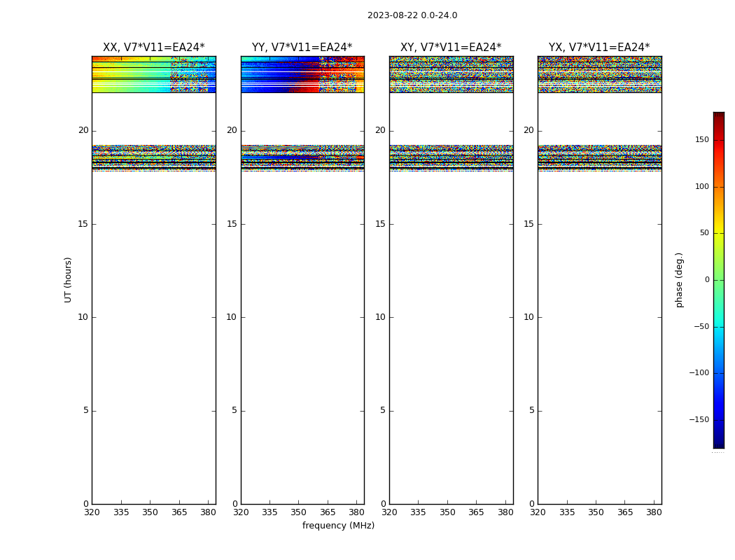
Task: Click the 350 frequency tick under YY panel
Action: point(299,512)
